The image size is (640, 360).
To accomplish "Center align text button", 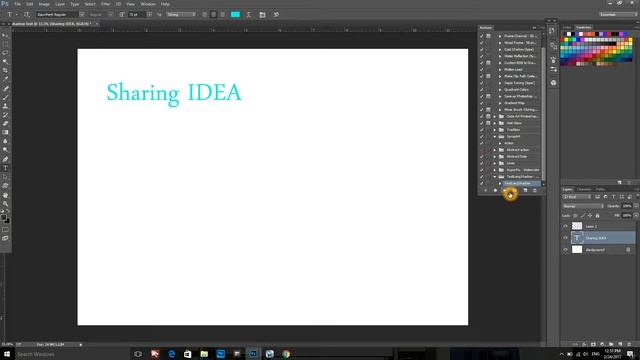I will (x=213, y=15).
